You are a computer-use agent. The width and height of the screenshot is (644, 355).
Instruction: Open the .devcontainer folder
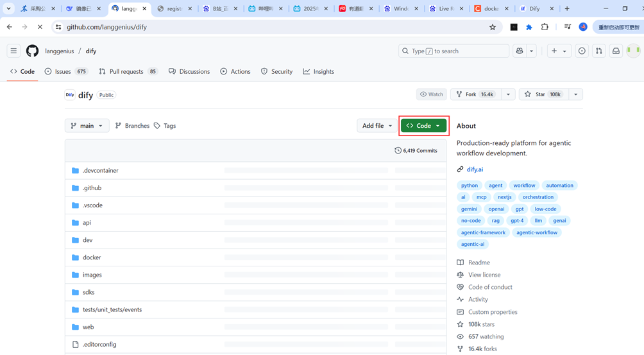click(101, 171)
